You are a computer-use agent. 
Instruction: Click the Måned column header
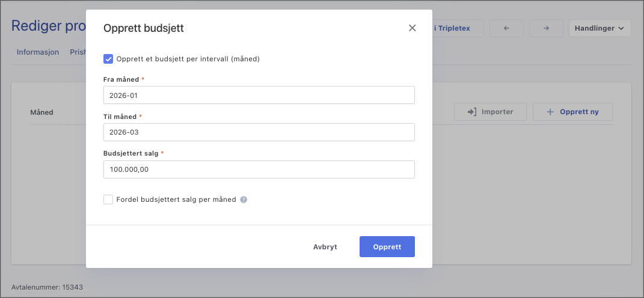pyautogui.click(x=42, y=112)
